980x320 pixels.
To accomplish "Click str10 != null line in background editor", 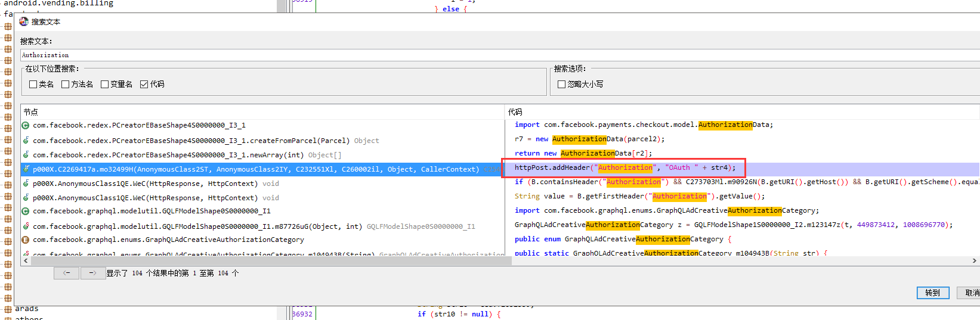I will [x=459, y=314].
